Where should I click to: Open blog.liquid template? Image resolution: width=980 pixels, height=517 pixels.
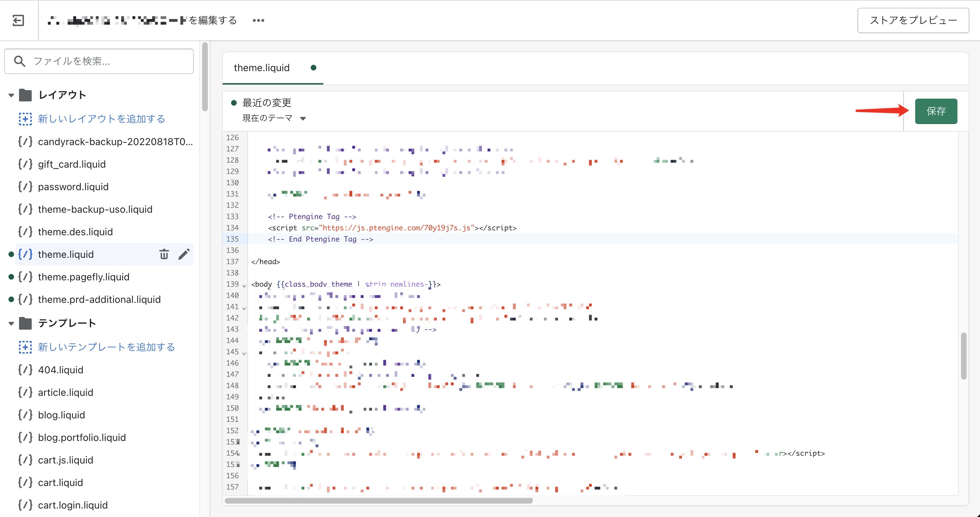coord(61,415)
